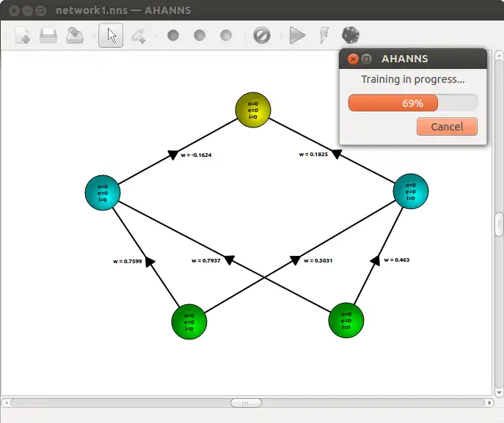Select the arrow pointer tool
This screenshot has height=423, width=504.
[x=111, y=35]
